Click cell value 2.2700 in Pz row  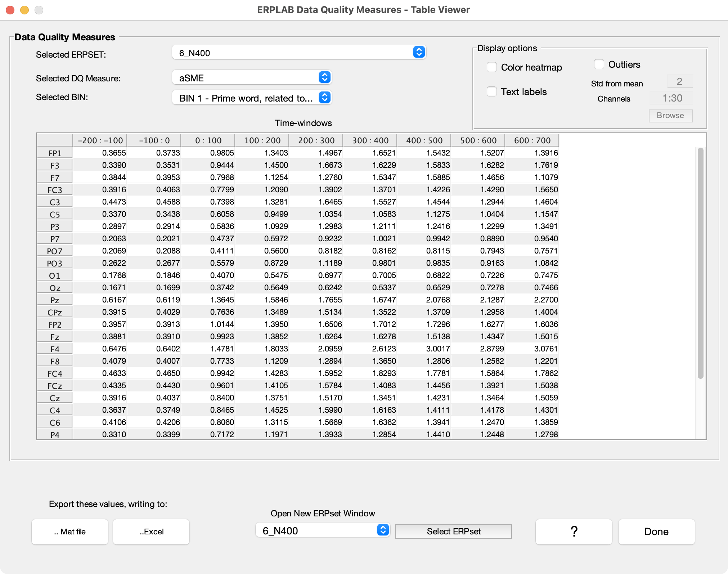click(x=532, y=300)
